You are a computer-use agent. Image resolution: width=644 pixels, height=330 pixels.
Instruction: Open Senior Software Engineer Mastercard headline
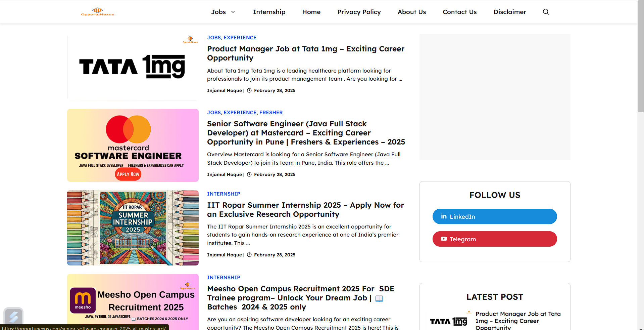[x=306, y=133]
